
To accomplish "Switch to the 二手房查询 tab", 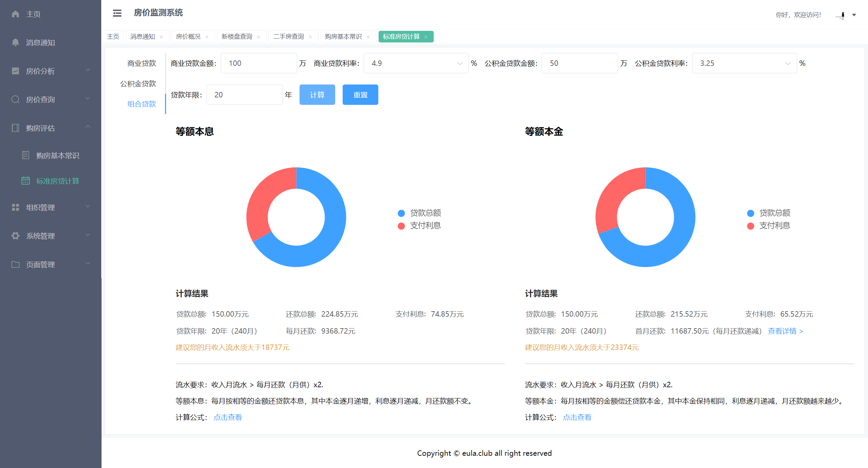I will [x=288, y=36].
